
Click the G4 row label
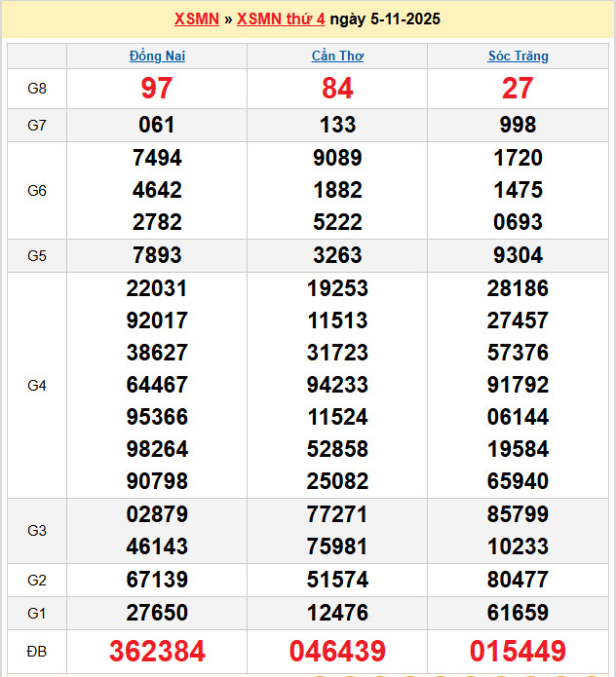pos(36,386)
